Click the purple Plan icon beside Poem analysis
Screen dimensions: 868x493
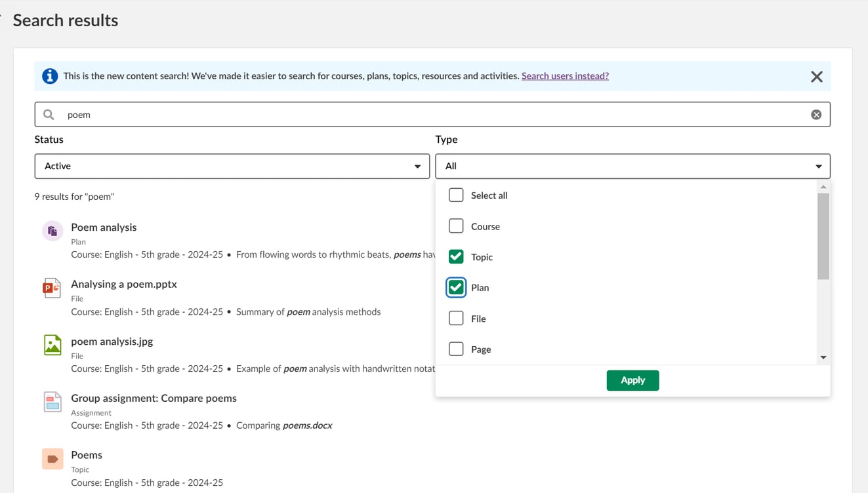[52, 231]
